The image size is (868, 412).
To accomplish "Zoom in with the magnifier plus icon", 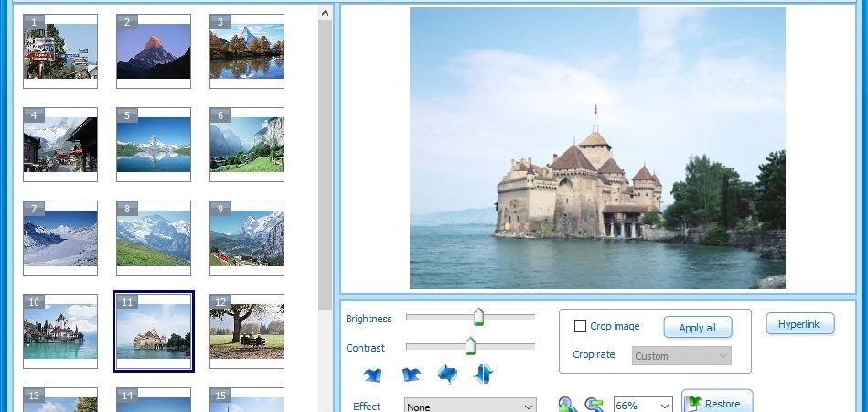I will pos(567,405).
